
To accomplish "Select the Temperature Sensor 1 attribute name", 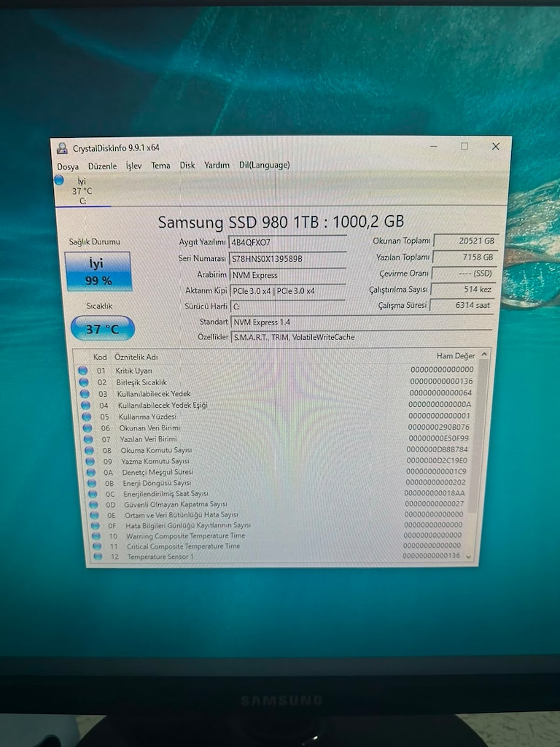I will point(160,557).
